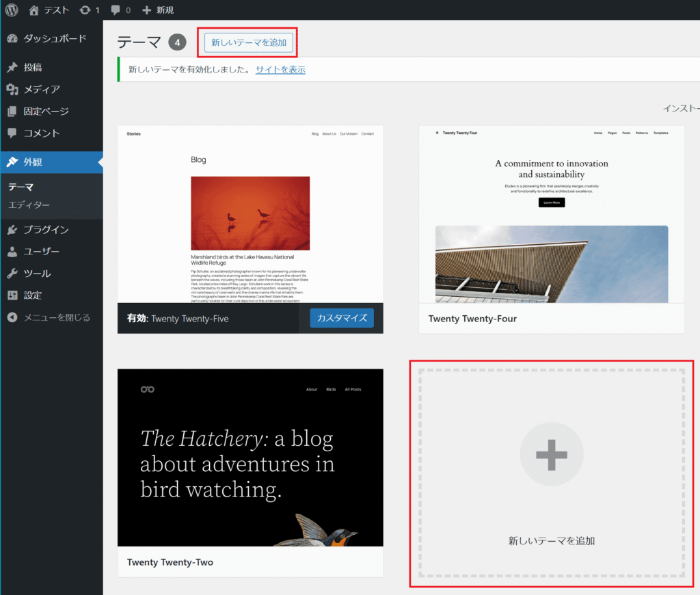
Task: Open 固定ページ in the sidebar
Action: (x=46, y=111)
